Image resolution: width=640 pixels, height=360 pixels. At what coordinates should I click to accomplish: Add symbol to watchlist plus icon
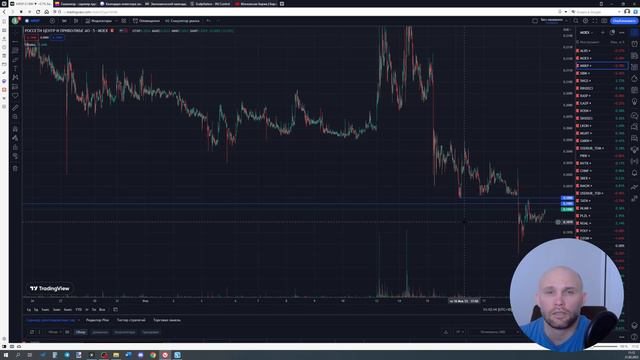pos(603,32)
